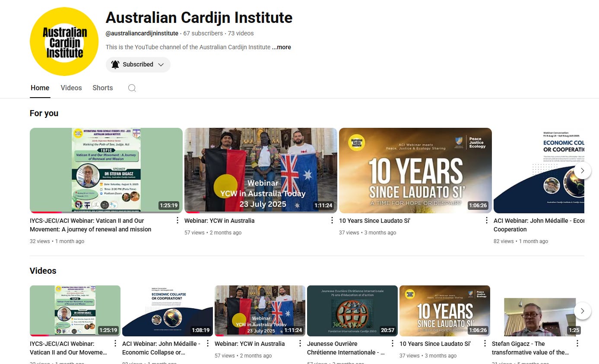The width and height of the screenshot is (599, 364).
Task: Show next videos in For you carousel
Action: [582, 171]
